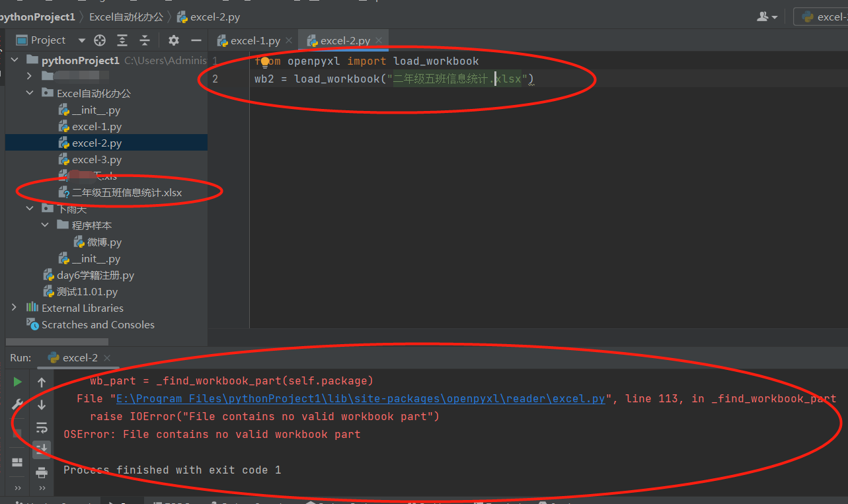This screenshot has width=848, height=504.
Task: Open the Project view dropdown
Action: pyautogui.click(x=82, y=40)
